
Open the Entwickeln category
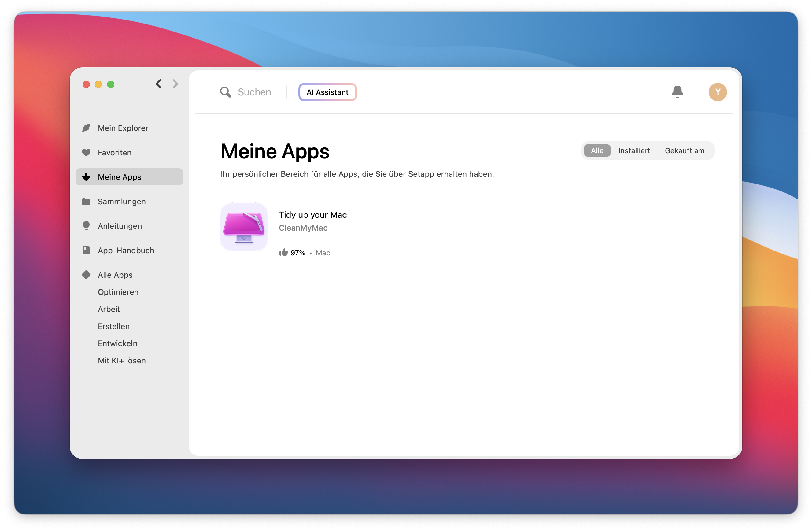(x=117, y=343)
